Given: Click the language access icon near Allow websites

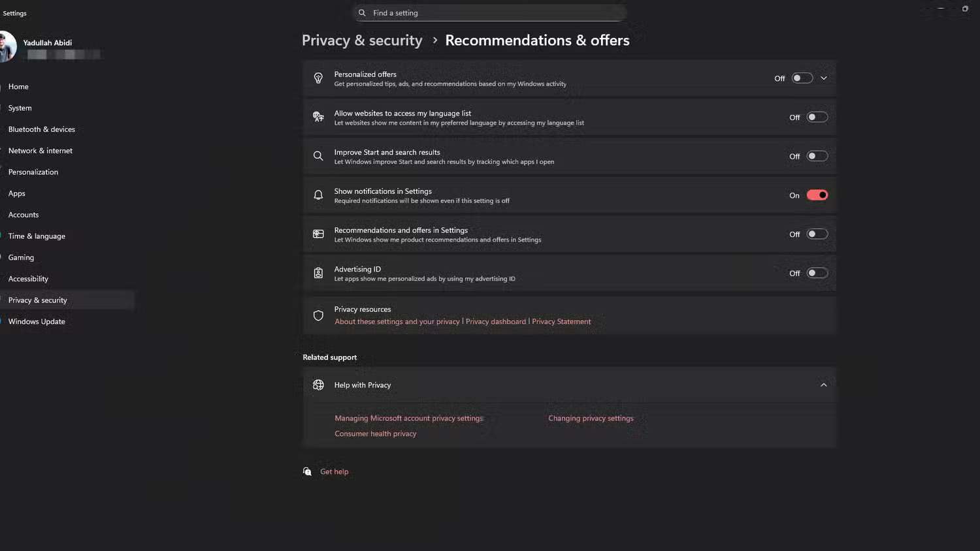Looking at the screenshot, I should [318, 117].
